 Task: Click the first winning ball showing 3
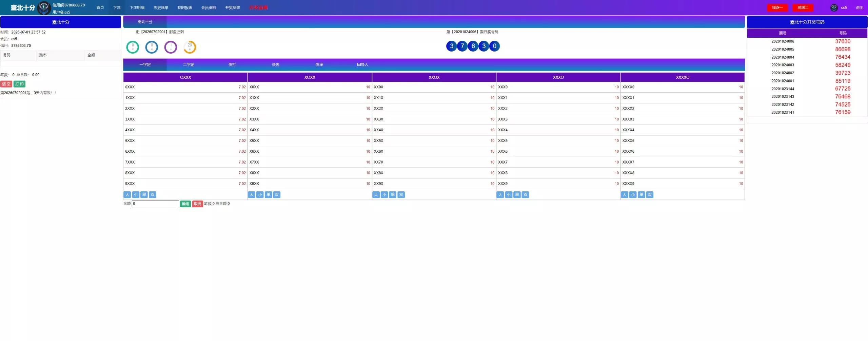[451, 46]
